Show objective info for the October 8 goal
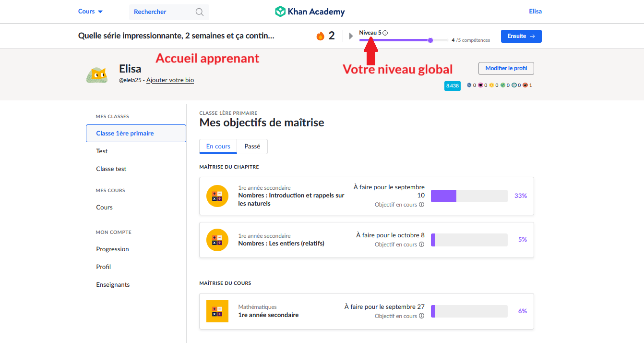The height and width of the screenshot is (343, 644). click(x=421, y=245)
